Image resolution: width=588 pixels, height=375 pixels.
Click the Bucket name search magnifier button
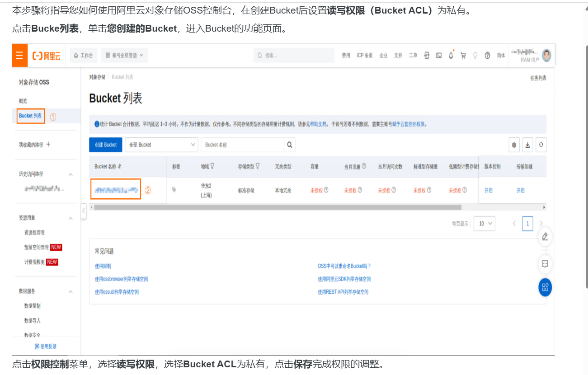(290, 145)
